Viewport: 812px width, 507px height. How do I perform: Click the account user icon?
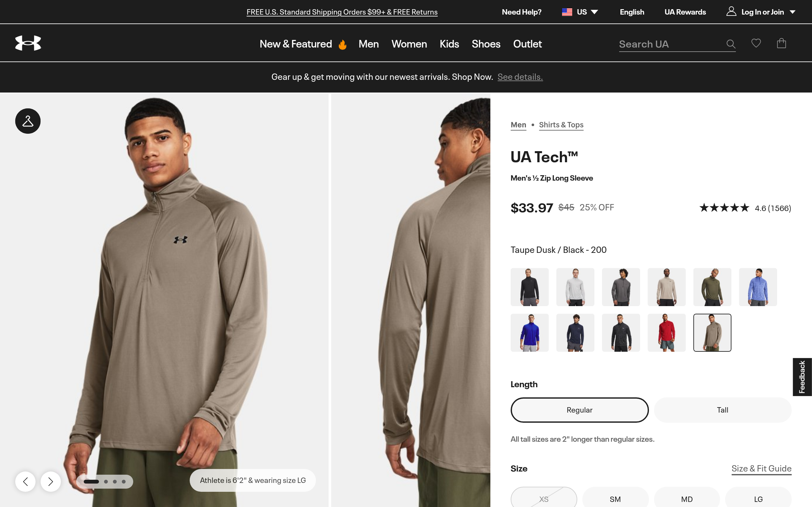[731, 12]
